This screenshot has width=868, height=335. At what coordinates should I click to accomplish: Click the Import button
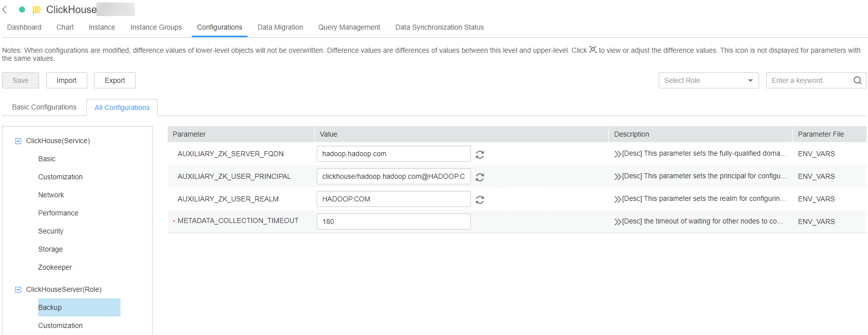[x=67, y=80]
